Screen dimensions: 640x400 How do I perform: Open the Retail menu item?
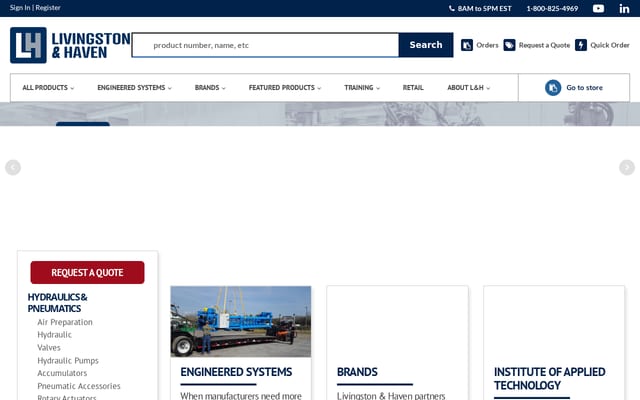tap(413, 88)
